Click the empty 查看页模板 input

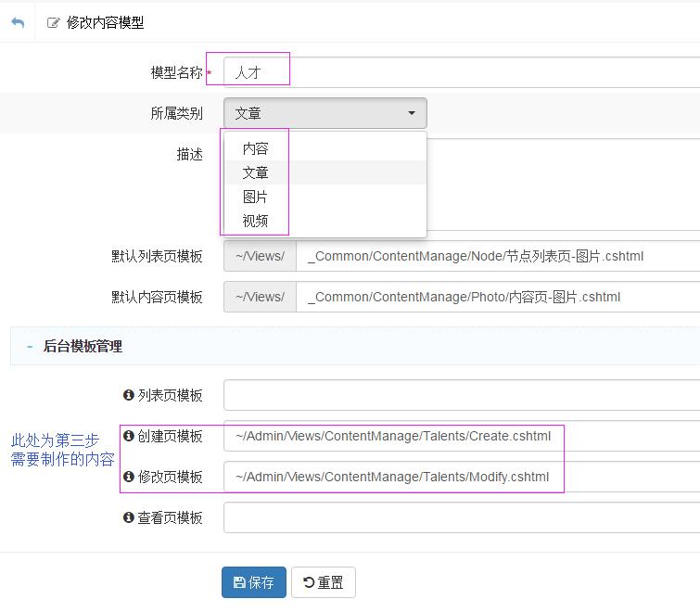click(462, 517)
